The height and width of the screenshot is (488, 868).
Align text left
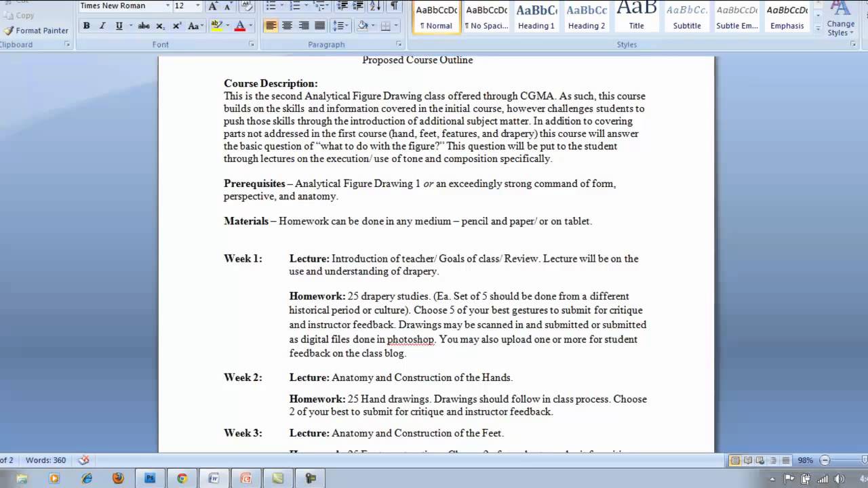271,26
